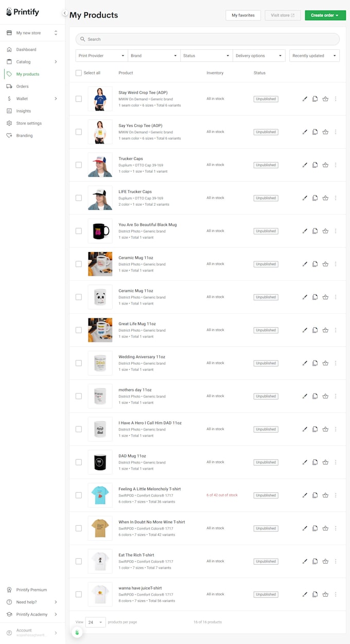Open the Feeling A Little Meloncholy T-shirt thumbnail

tap(100, 495)
